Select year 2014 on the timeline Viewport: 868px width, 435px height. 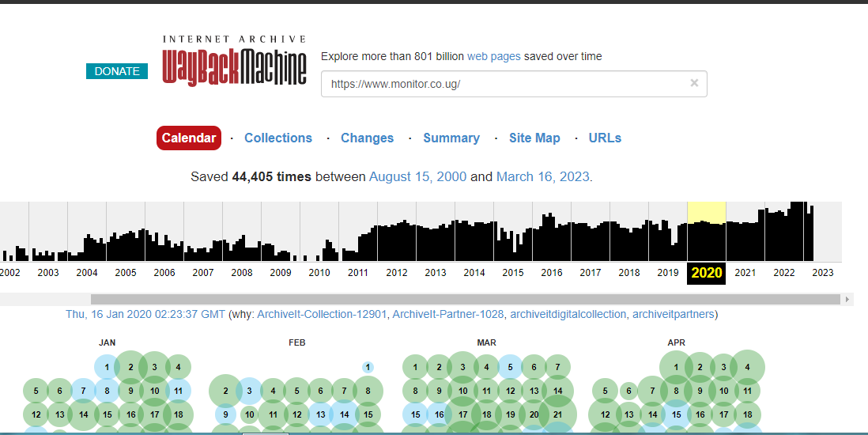pos(474,273)
